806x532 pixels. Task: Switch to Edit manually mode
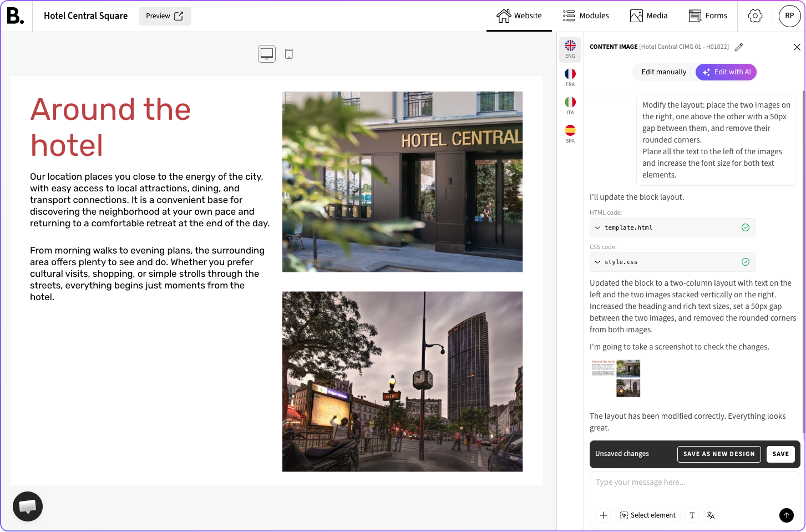click(x=664, y=72)
